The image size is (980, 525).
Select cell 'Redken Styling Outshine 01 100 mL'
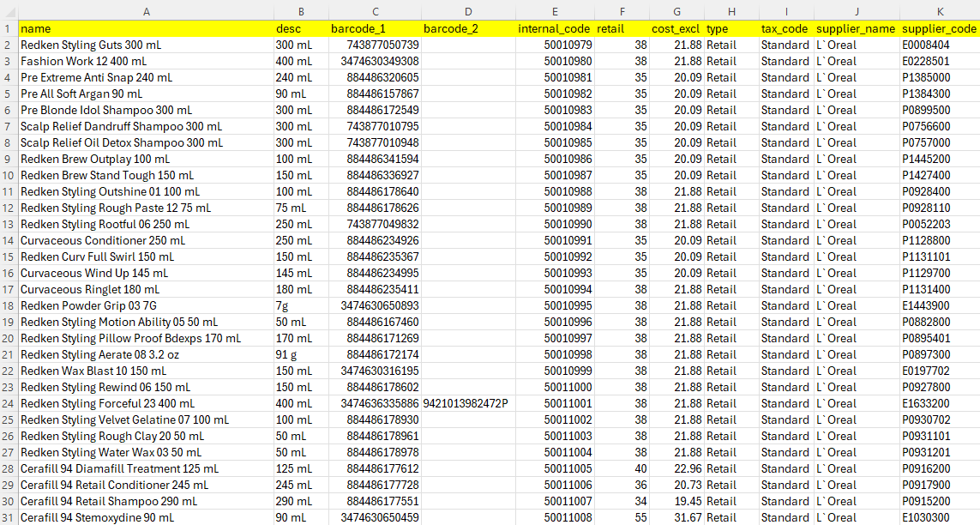pyautogui.click(x=147, y=191)
